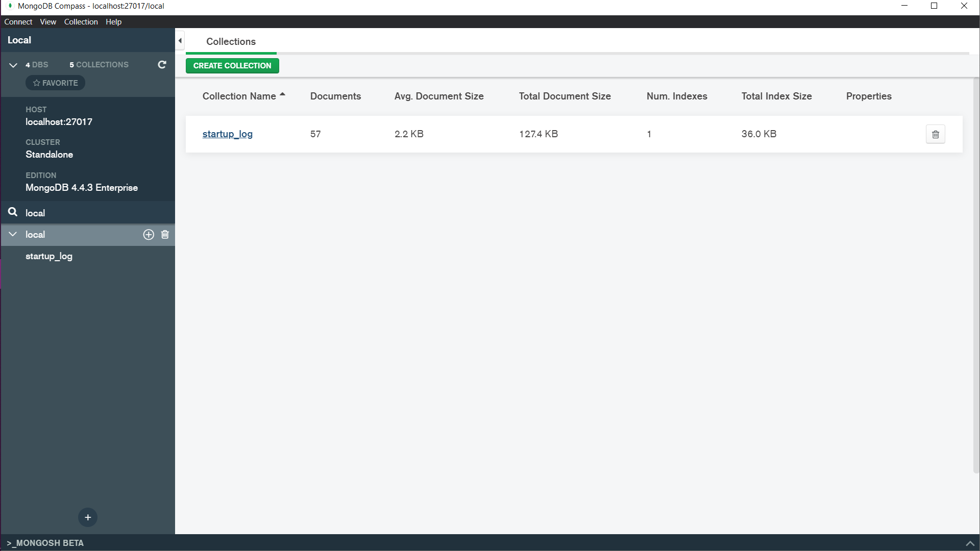The width and height of the screenshot is (980, 551).
Task: Sort by Collection Name arrow
Action: [282, 95]
